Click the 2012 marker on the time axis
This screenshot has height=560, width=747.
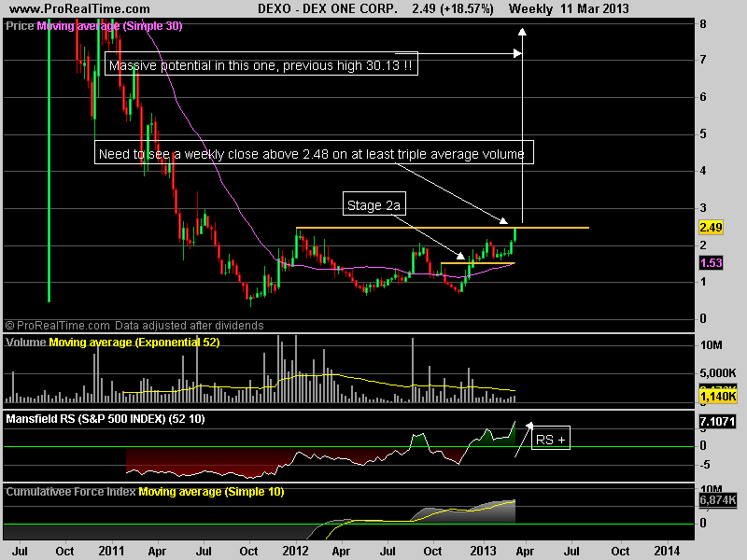(295, 551)
